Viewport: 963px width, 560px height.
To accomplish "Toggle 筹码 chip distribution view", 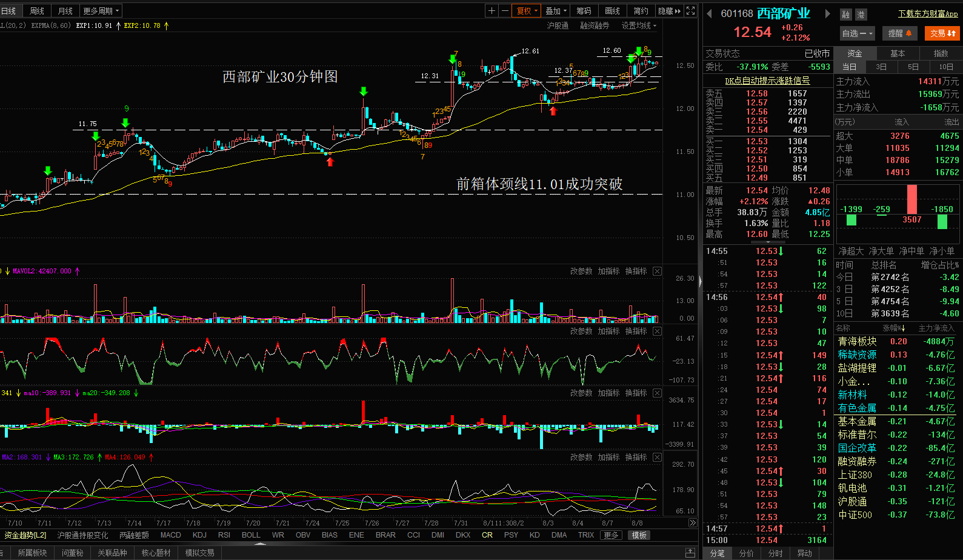I will [x=584, y=11].
